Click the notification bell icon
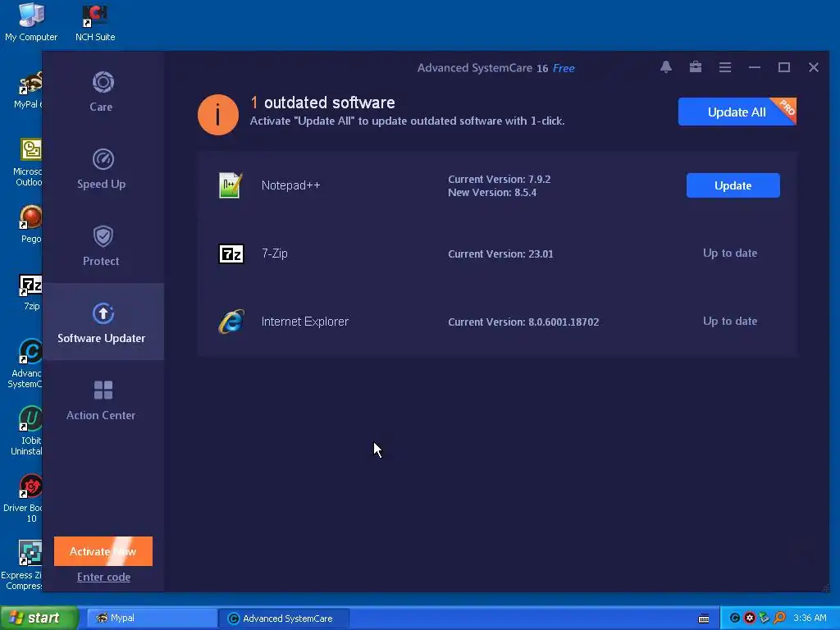Screen dimensions: 840x630 (x=666, y=67)
